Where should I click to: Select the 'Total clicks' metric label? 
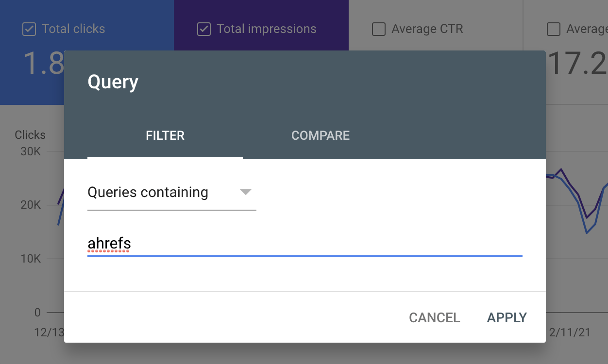(73, 29)
